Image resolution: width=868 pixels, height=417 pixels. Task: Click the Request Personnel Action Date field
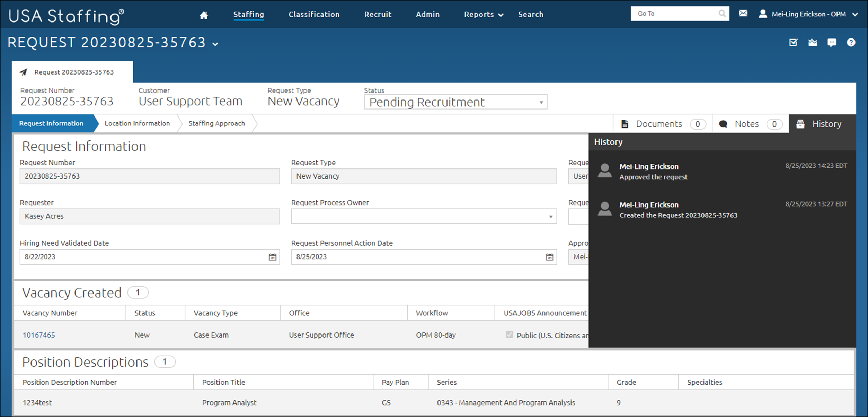coord(424,257)
